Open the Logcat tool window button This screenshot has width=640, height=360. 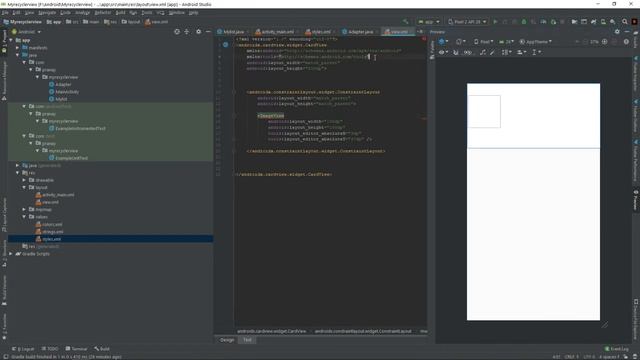click(x=23, y=349)
